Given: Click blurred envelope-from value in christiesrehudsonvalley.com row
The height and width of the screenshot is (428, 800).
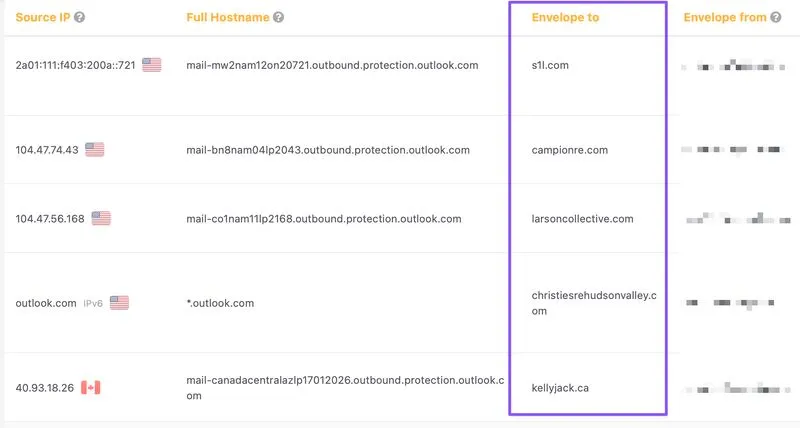Looking at the screenshot, I should (x=731, y=303).
